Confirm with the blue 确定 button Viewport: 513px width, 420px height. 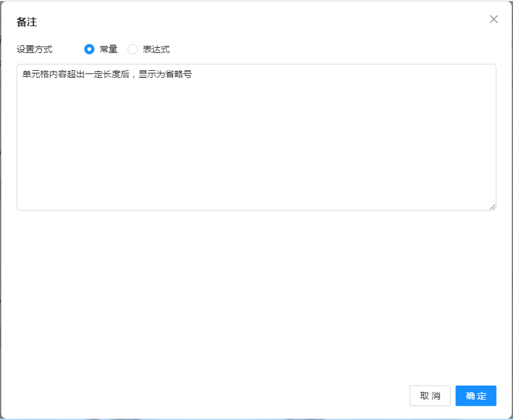pos(475,396)
